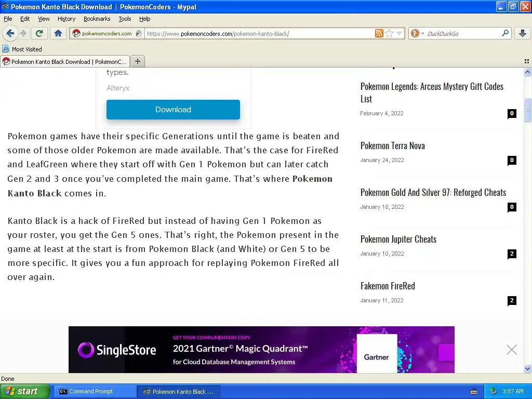Show the list of all tabs

527,61
